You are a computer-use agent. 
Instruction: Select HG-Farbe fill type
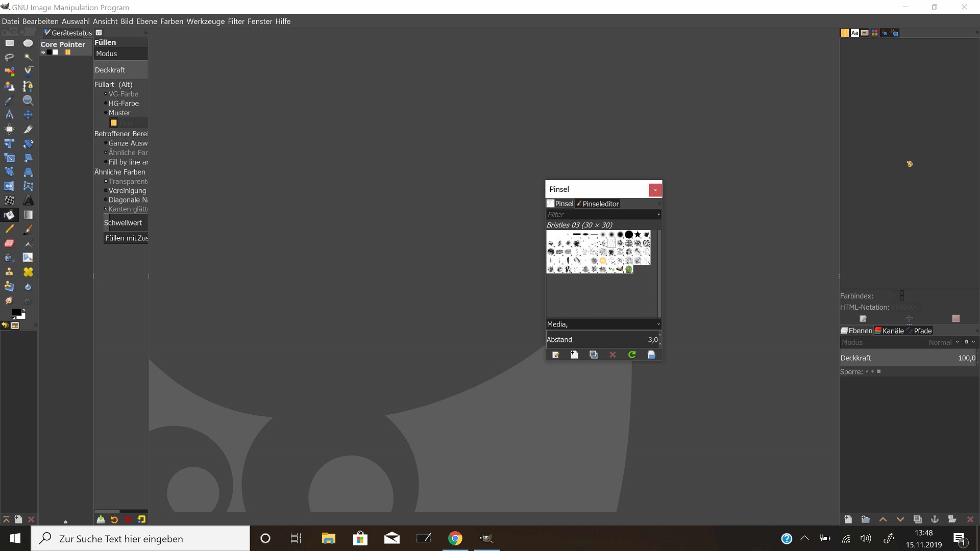pyautogui.click(x=123, y=103)
